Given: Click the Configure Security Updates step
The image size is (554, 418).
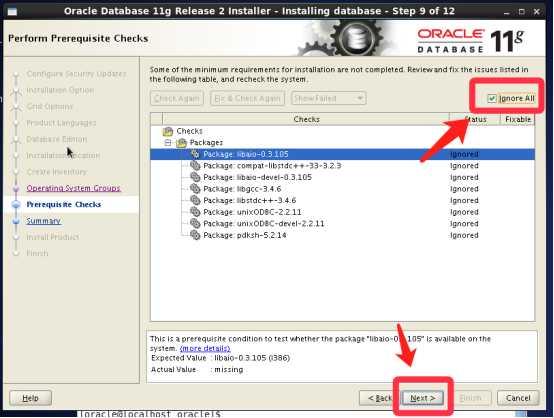Looking at the screenshot, I should click(76, 74).
